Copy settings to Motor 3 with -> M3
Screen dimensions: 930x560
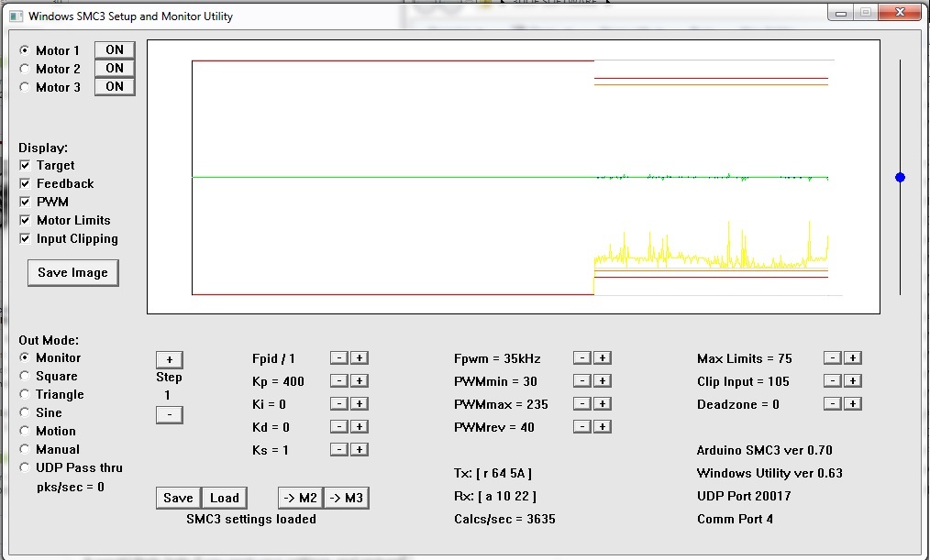[347, 498]
